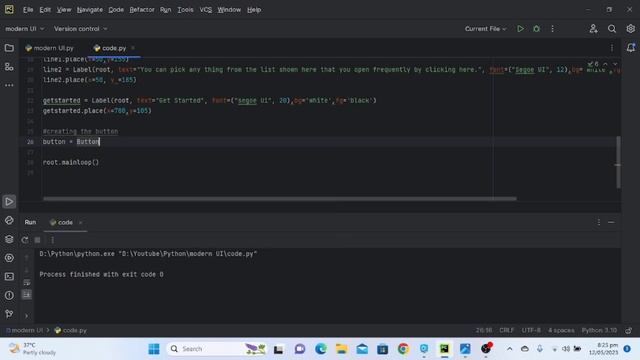
Task: Open the Current File run configuration dropdown
Action: pos(485,29)
